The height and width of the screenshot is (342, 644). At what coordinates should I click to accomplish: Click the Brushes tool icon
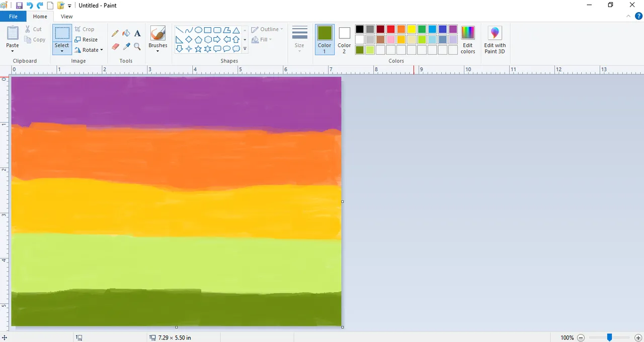click(x=157, y=33)
